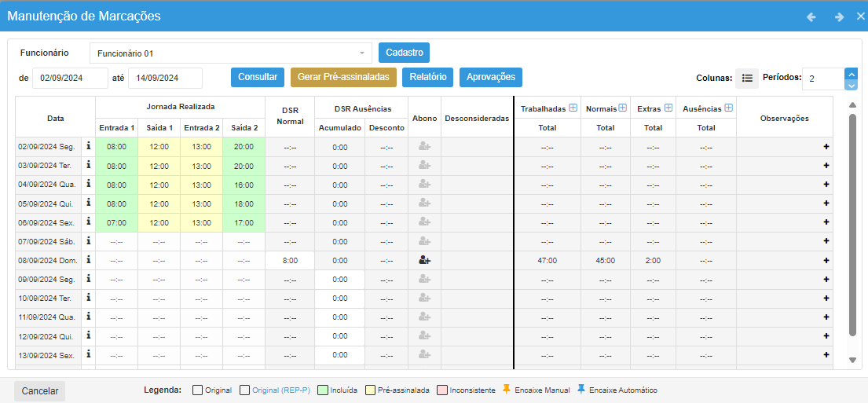Click the Original legend box
Screen dimensions: 868x403
(x=197, y=390)
